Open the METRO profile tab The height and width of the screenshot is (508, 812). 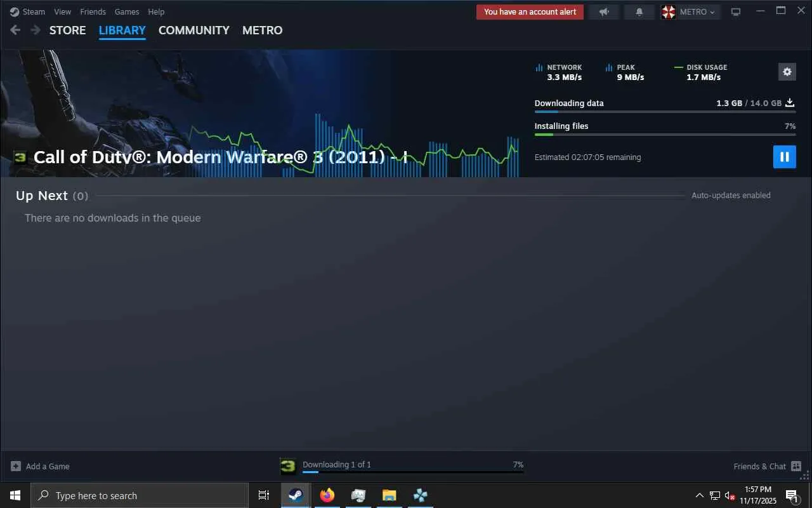pos(263,30)
